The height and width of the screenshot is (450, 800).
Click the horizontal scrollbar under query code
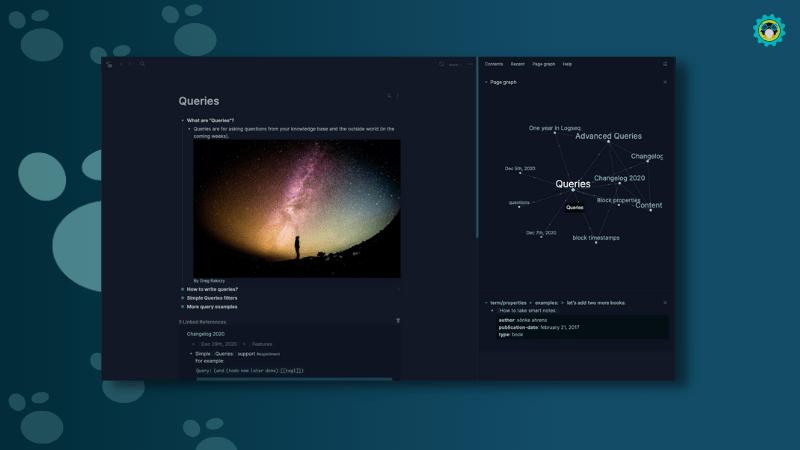click(295, 379)
